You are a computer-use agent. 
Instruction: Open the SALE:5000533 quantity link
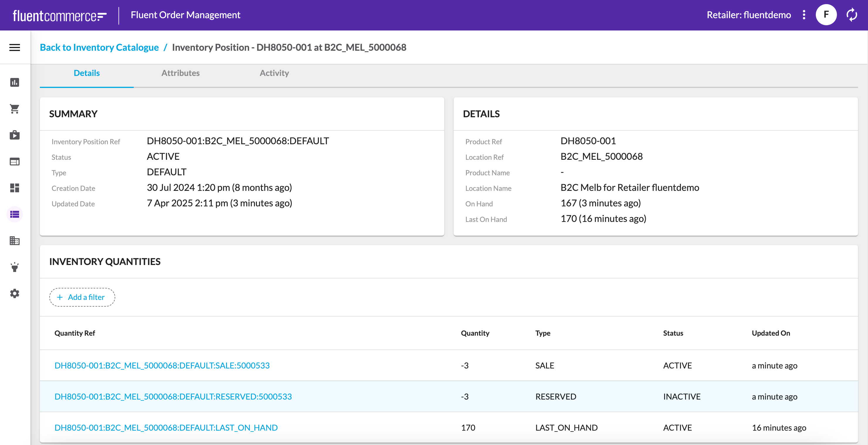coord(162,366)
